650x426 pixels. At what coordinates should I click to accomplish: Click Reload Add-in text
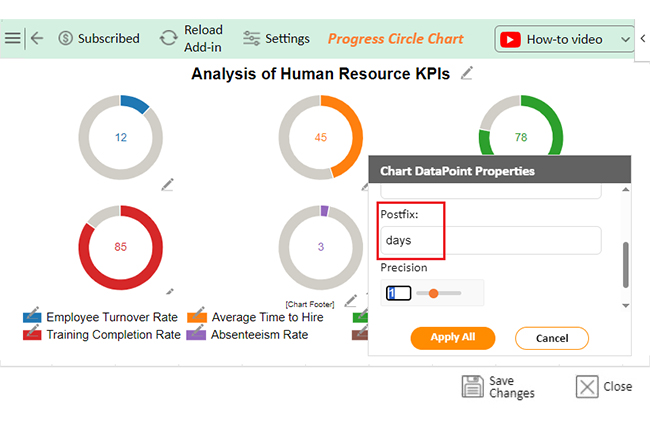tap(203, 39)
